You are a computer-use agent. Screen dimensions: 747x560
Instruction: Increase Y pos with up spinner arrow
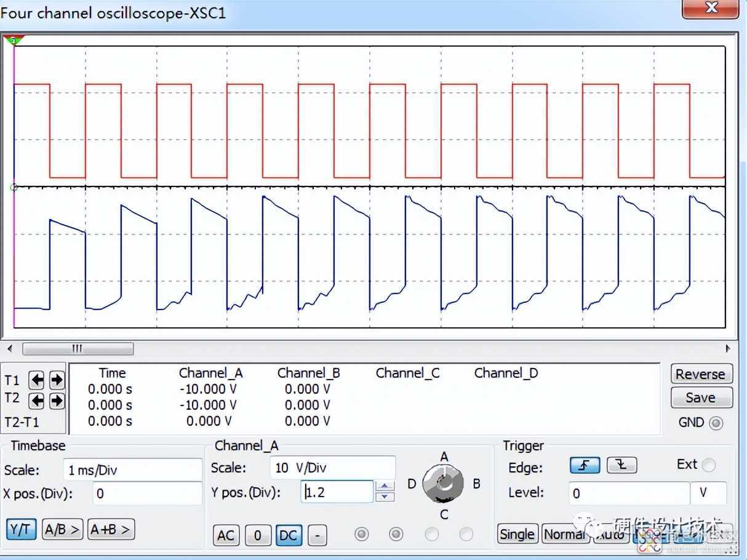(385, 487)
